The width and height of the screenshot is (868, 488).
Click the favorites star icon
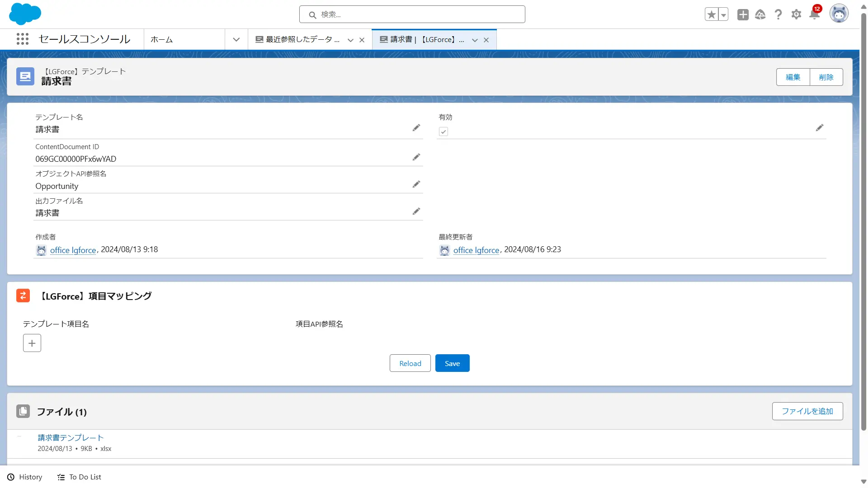[711, 14]
